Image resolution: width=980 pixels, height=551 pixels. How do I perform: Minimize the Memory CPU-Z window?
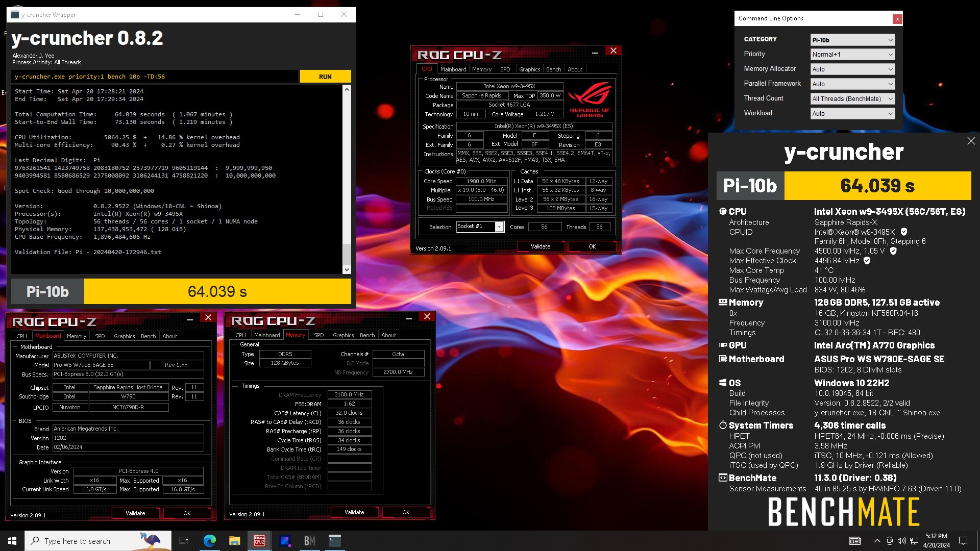click(408, 318)
